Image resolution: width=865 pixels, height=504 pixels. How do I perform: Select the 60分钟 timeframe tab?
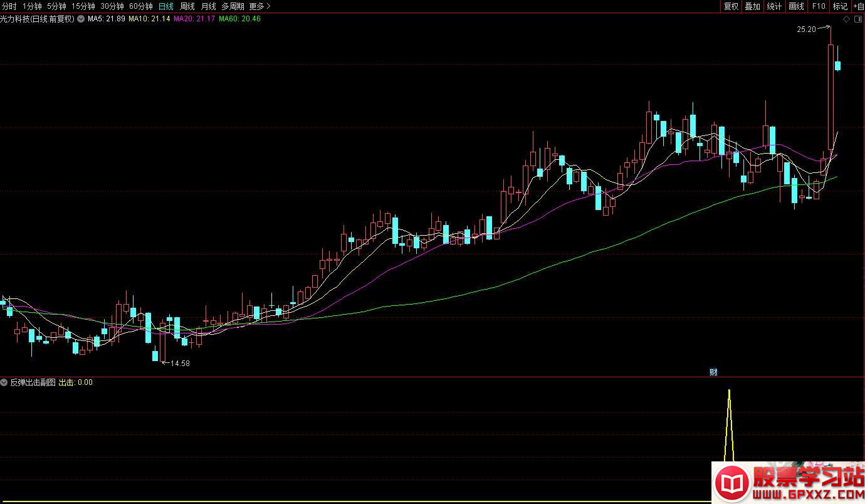(x=141, y=6)
